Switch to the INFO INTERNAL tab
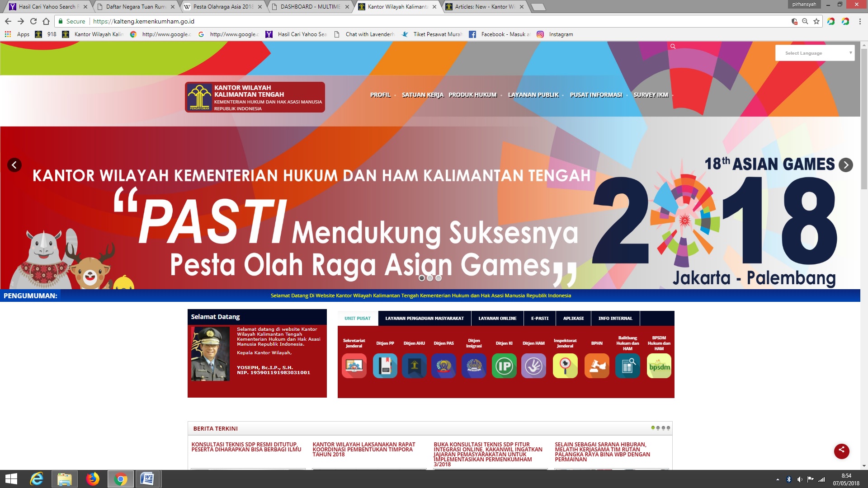Screen dimensions: 868x488 (615, 318)
